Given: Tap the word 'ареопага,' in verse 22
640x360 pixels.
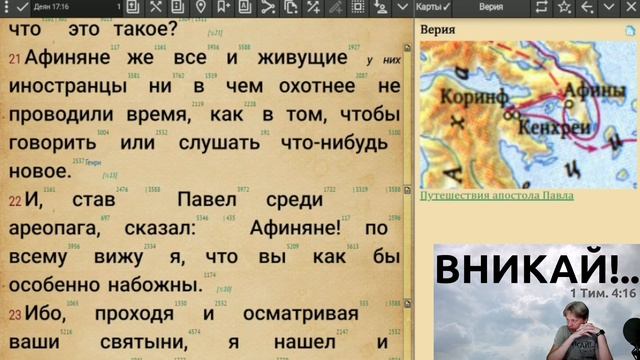Looking at the screenshot, I should pyautogui.click(x=55, y=228).
